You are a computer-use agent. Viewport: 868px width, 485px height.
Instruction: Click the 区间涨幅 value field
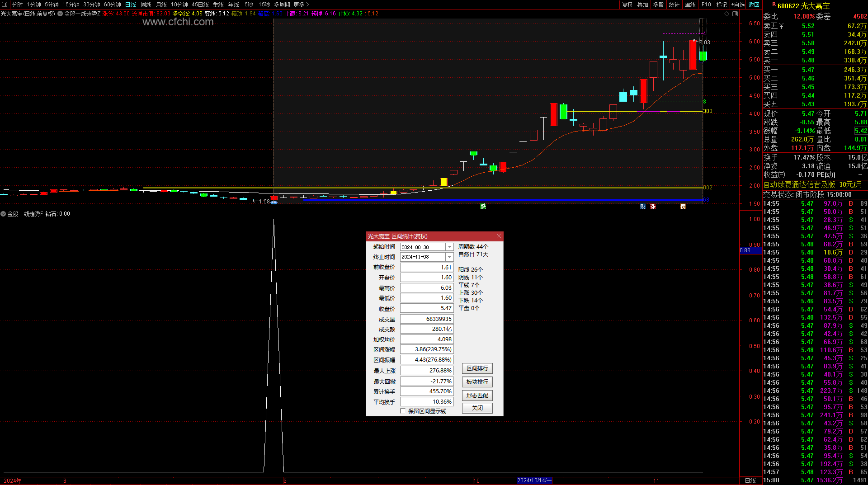tap(427, 349)
